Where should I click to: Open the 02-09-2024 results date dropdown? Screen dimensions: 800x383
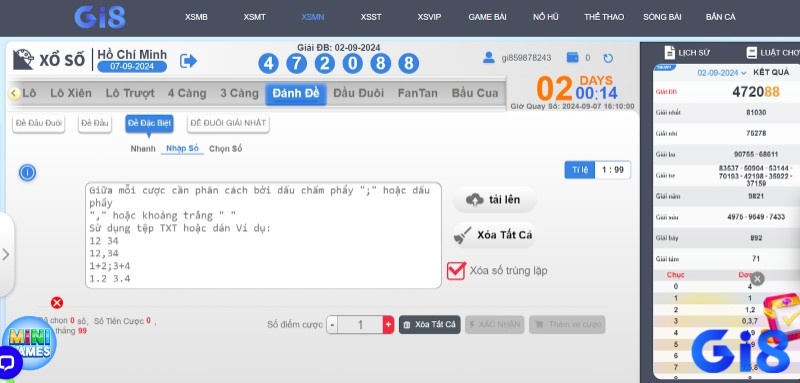pos(721,73)
